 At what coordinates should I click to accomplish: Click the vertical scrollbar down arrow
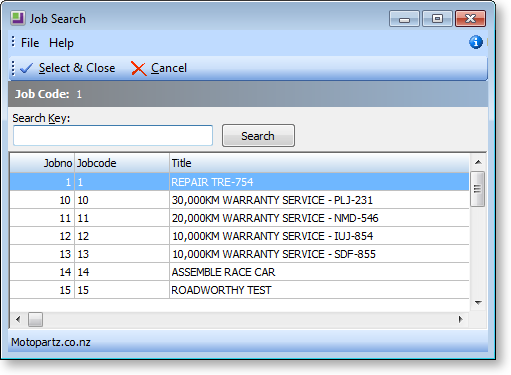tap(478, 303)
